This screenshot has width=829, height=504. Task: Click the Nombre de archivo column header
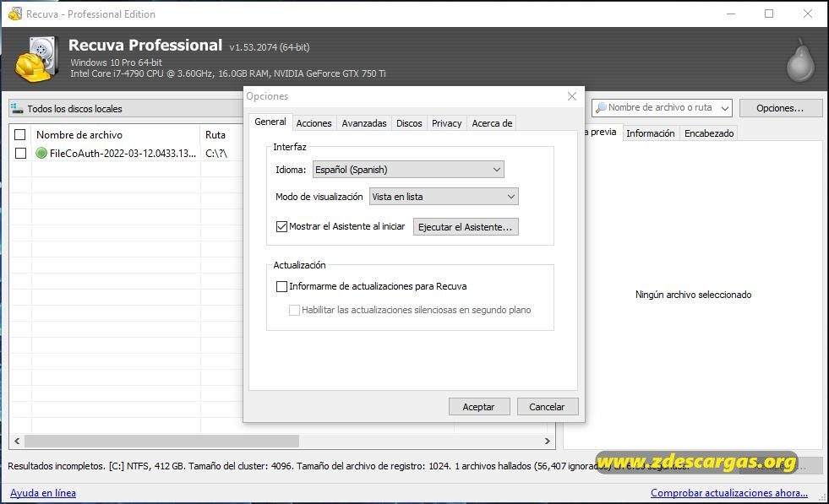[x=115, y=135]
